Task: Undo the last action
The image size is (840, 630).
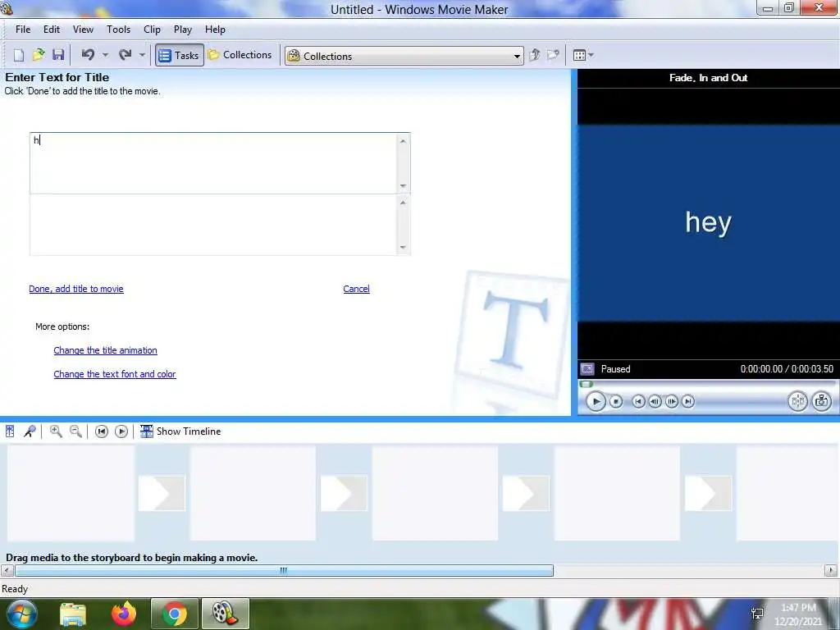Action: (x=88, y=55)
